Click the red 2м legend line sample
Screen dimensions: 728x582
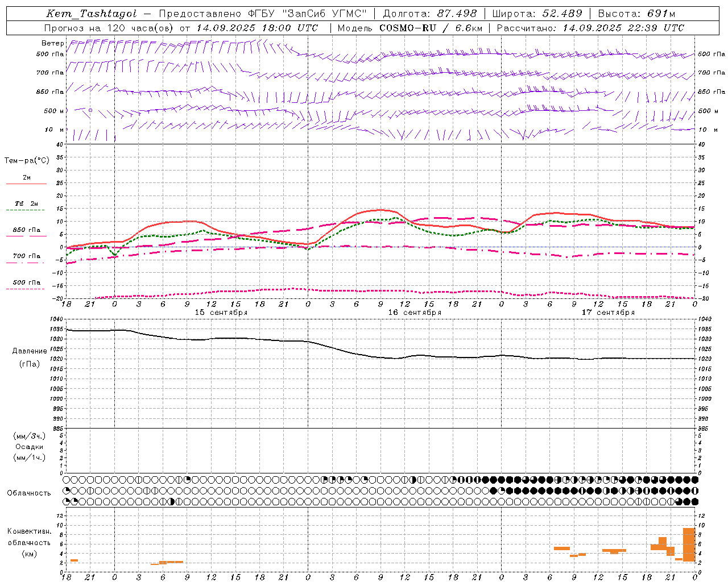coord(26,184)
